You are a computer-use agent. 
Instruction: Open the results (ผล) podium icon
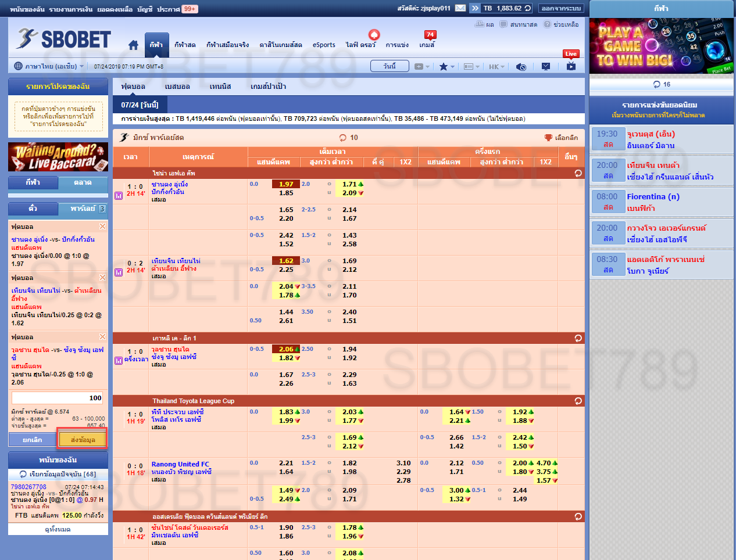(480, 24)
